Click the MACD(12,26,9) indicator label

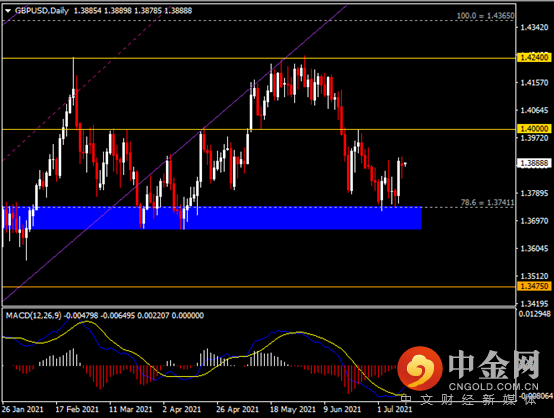pos(33,316)
